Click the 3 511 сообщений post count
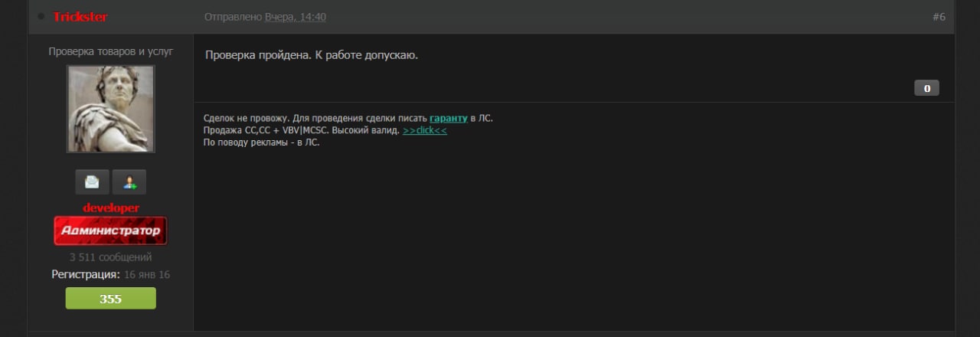This screenshot has width=980, height=337. pos(110,257)
